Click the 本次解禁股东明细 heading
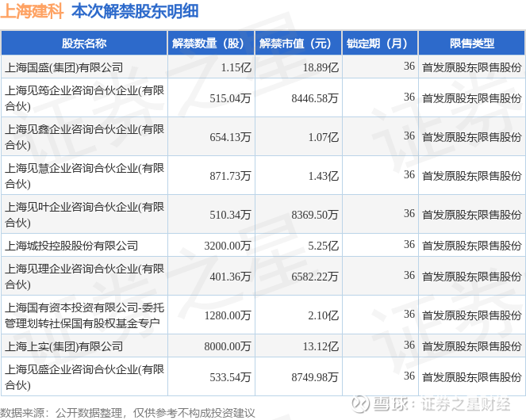The height and width of the screenshot is (420, 526). [135, 11]
